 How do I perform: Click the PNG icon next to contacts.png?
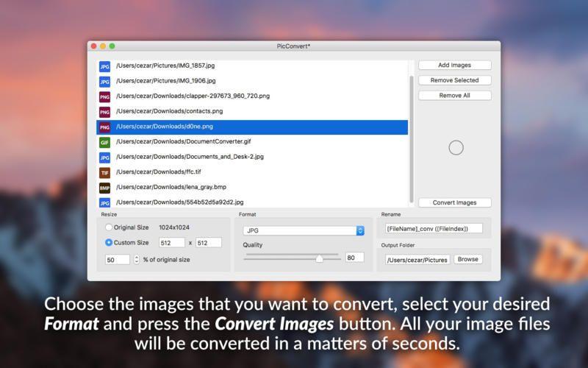[104, 112]
